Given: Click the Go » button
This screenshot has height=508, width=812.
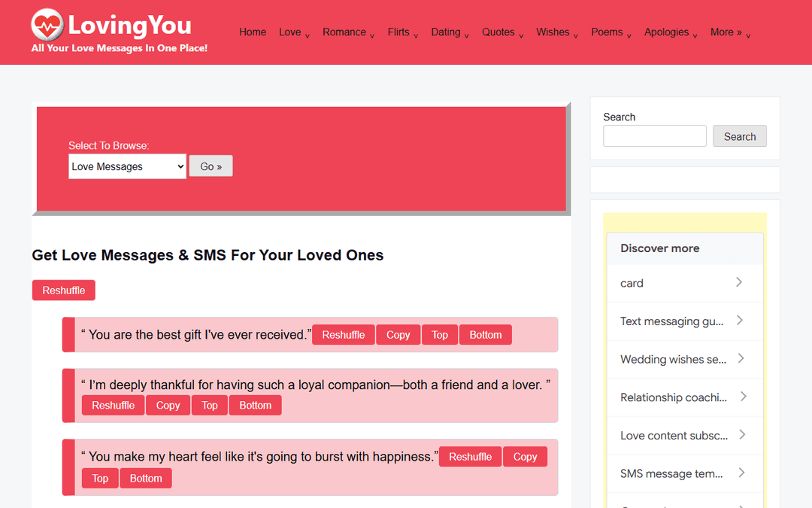Looking at the screenshot, I should click(211, 166).
